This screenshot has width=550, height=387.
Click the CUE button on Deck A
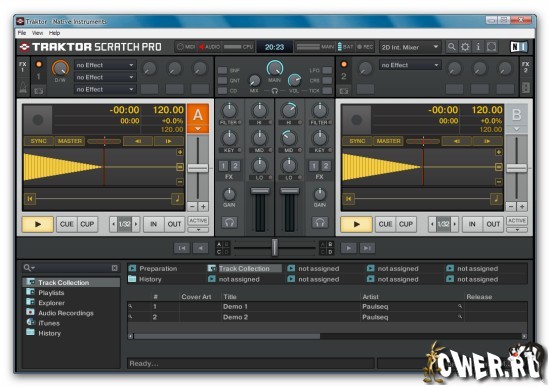coord(67,224)
